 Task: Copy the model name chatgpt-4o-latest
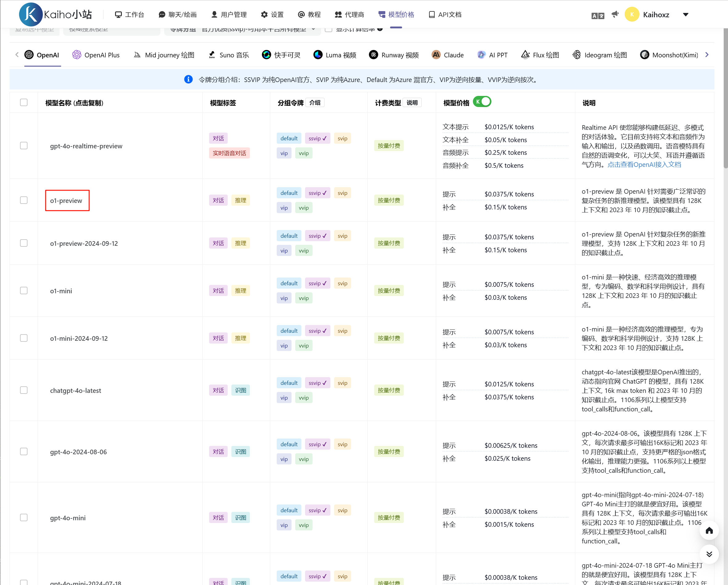pyautogui.click(x=76, y=390)
